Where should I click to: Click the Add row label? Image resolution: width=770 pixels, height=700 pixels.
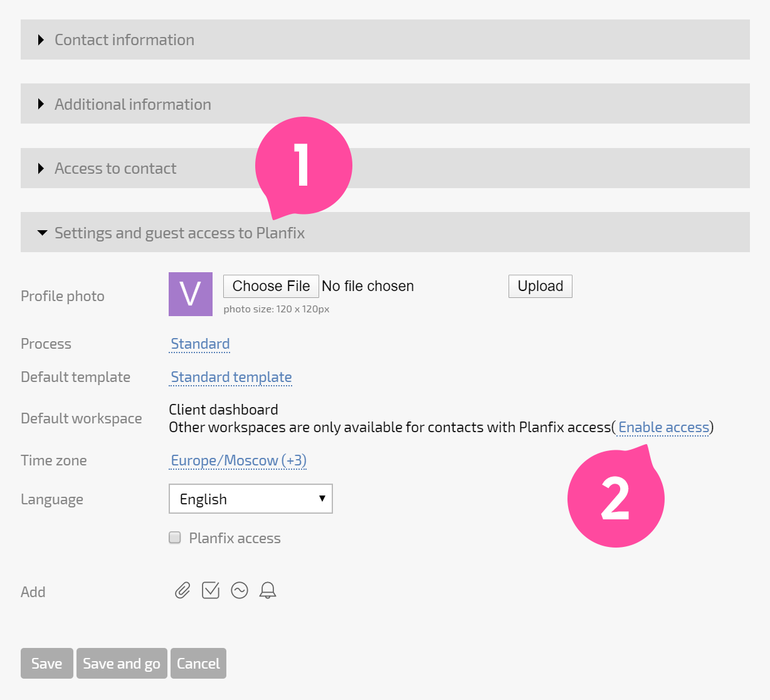33,592
